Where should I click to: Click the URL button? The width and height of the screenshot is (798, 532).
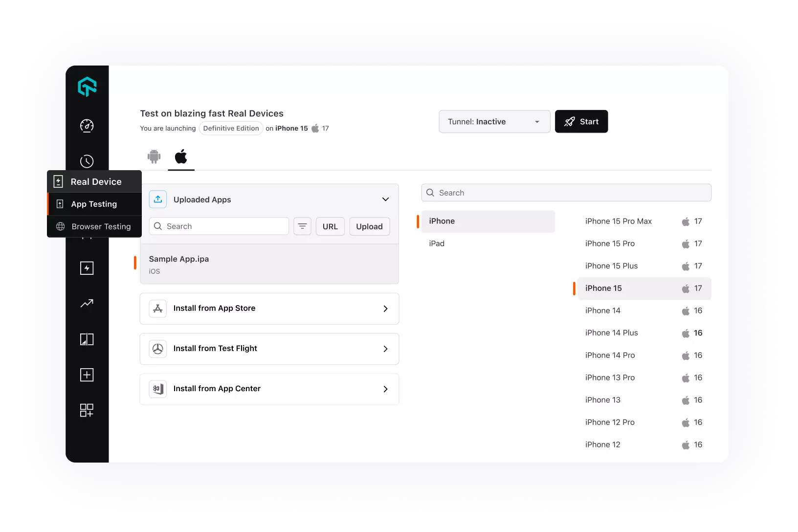(330, 226)
